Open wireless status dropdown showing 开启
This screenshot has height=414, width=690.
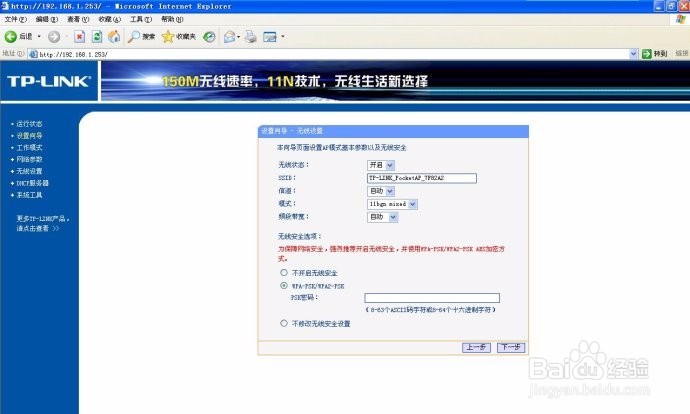tap(381, 165)
